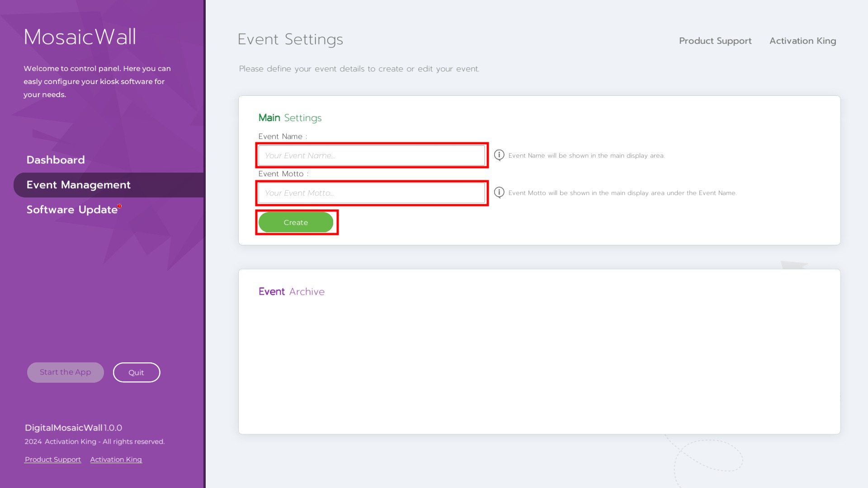Click the info icon beside Event Motto
The image size is (868, 488).
coord(499,192)
